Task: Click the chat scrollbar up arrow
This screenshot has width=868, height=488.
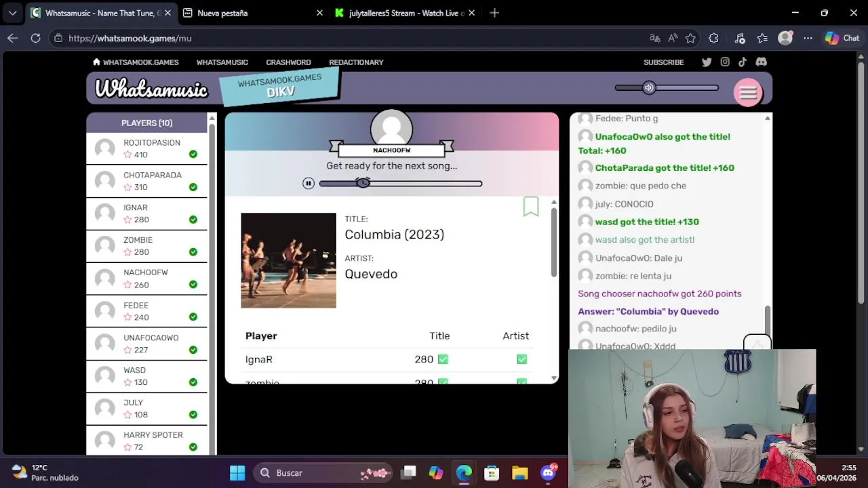Action: pyautogui.click(x=767, y=119)
